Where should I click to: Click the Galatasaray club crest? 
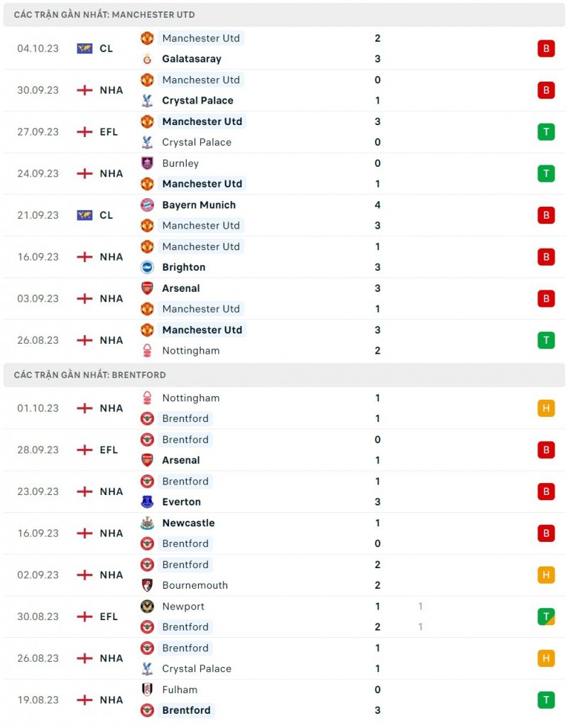pyautogui.click(x=147, y=59)
